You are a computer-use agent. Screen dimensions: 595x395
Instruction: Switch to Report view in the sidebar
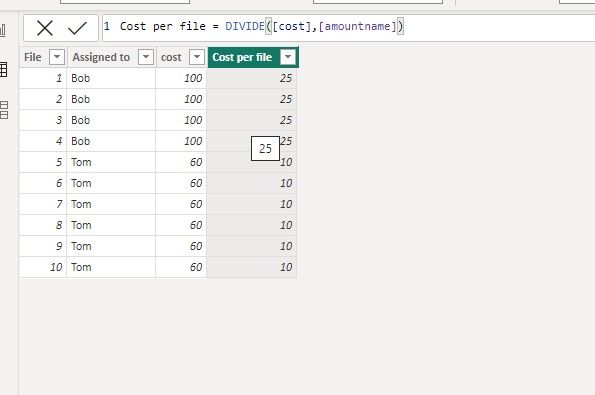pos(3,30)
